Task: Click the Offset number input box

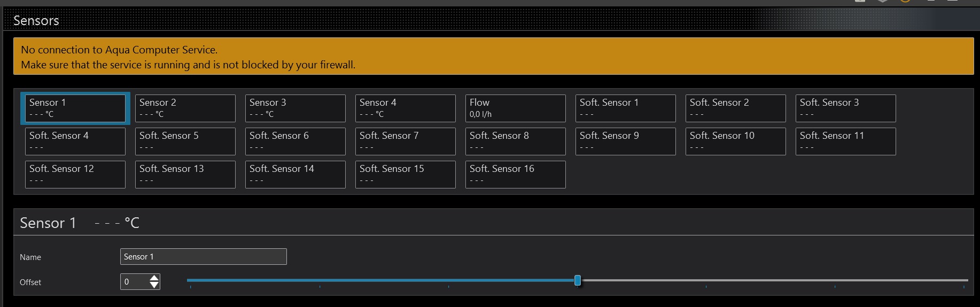Action: tap(134, 282)
